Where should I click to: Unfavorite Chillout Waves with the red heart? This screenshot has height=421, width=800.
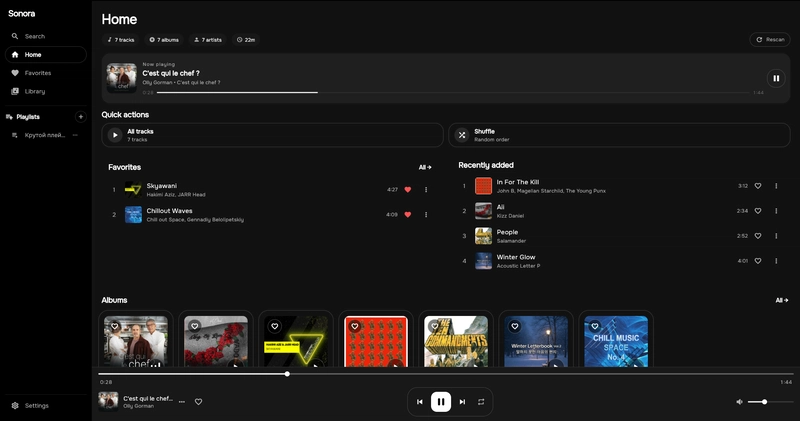(x=408, y=215)
